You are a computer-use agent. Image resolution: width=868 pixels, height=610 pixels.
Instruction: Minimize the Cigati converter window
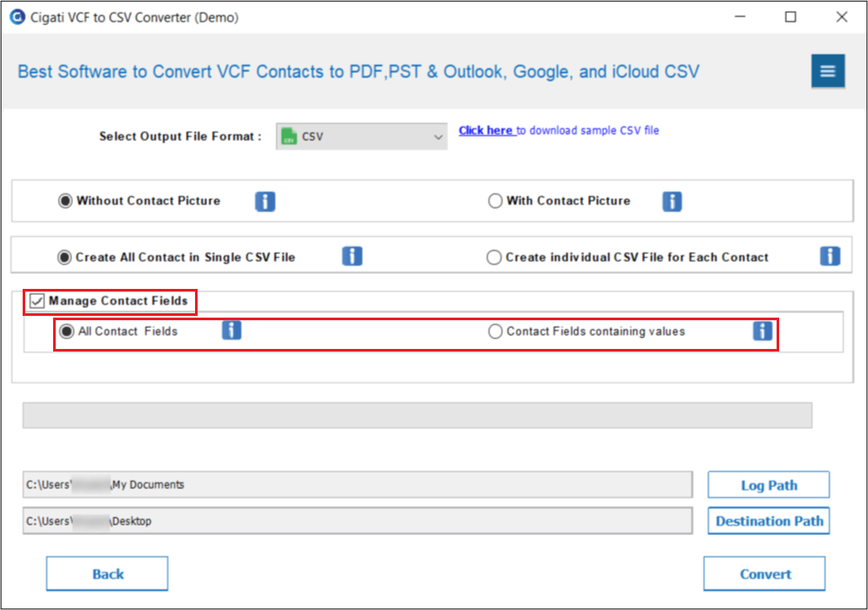tap(740, 17)
